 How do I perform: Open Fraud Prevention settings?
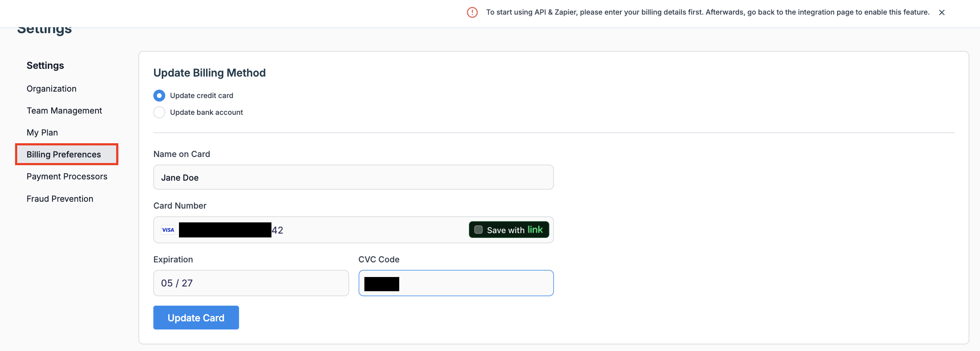pyautogui.click(x=60, y=199)
